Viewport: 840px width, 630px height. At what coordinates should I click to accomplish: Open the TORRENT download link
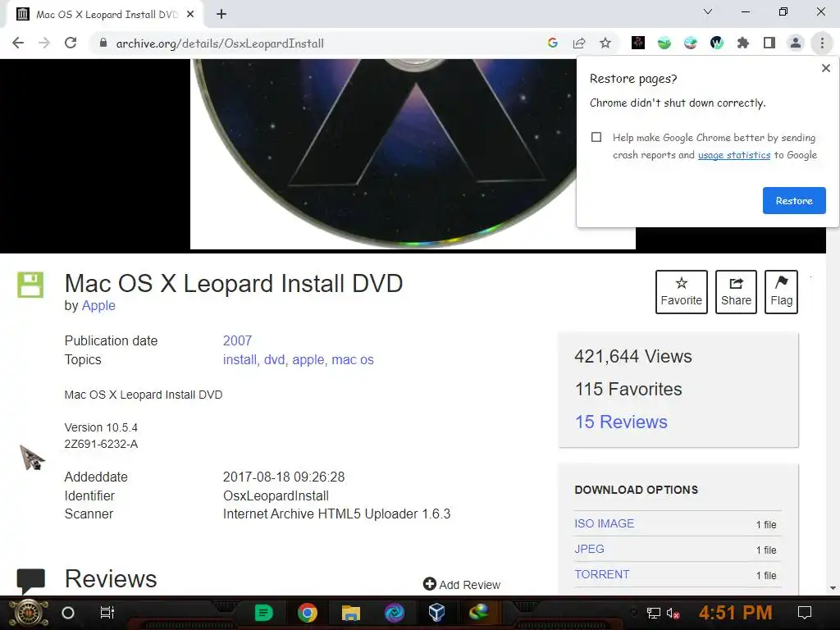coord(601,574)
